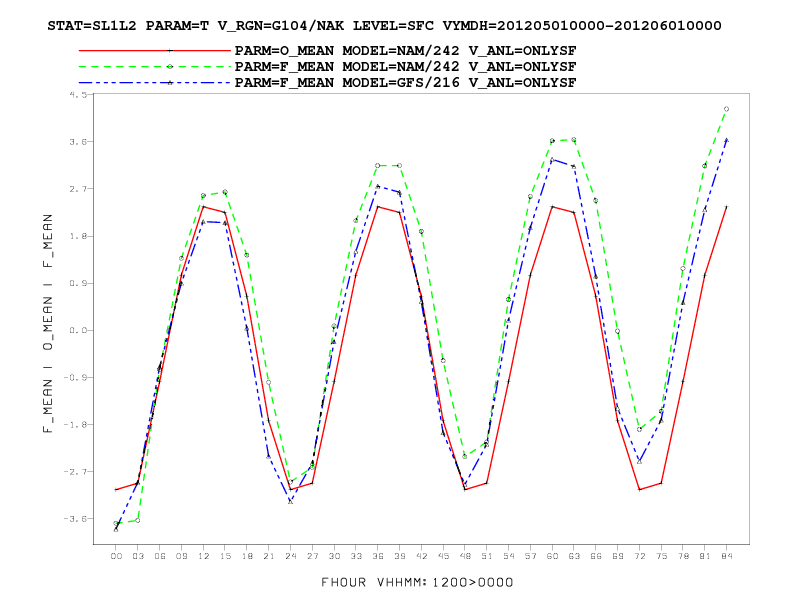Select the legend entry PARM=F_MEAN MODEL=GFS/216
Viewport: 792px width, 612px height.
tap(405, 83)
